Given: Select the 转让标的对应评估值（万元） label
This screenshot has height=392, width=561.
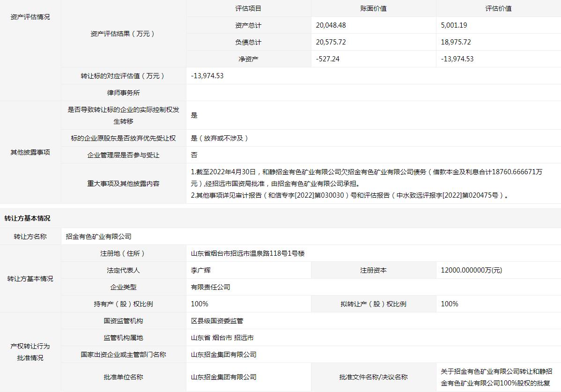Looking at the screenshot, I should [123, 76].
